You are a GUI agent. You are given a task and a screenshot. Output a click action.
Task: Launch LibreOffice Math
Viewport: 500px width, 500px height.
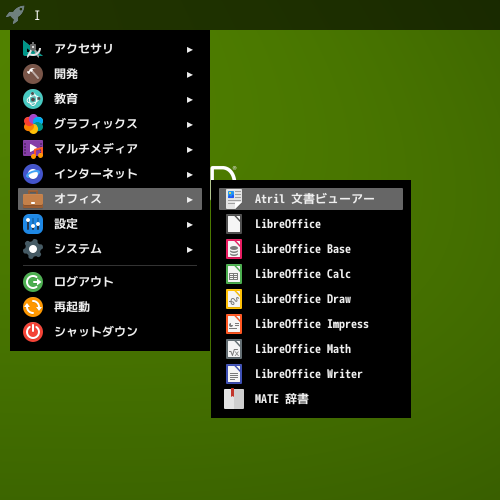coord(311,349)
